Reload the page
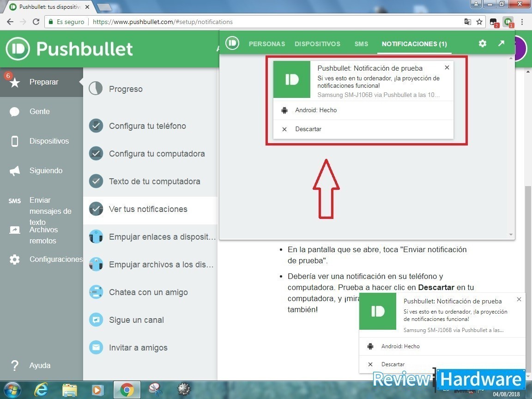The width and height of the screenshot is (532, 399). coord(36,22)
